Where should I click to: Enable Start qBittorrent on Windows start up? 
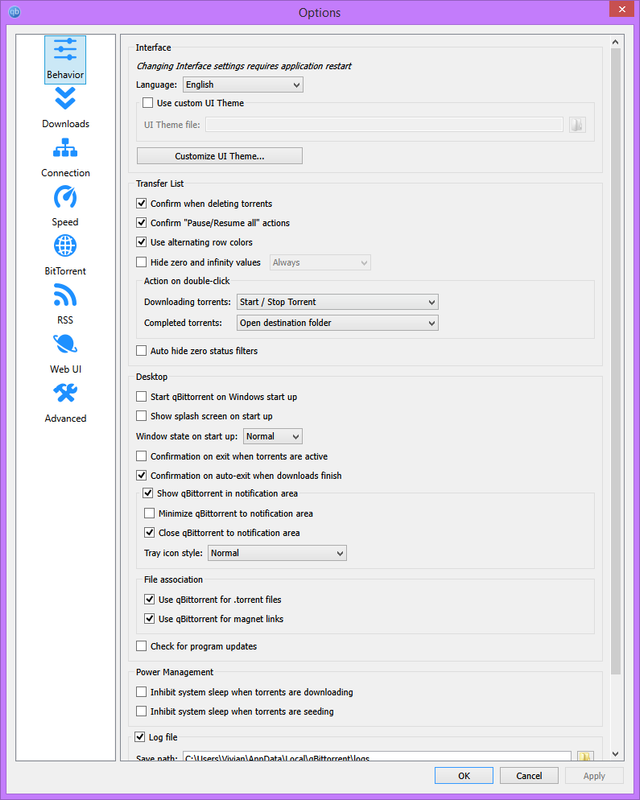(x=141, y=397)
